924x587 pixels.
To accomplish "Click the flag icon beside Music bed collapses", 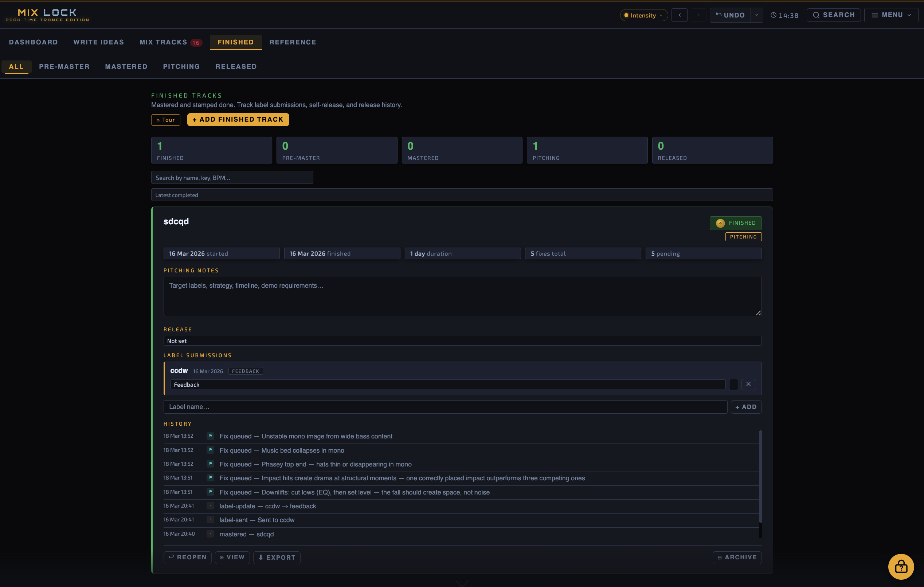I will 210,450.
